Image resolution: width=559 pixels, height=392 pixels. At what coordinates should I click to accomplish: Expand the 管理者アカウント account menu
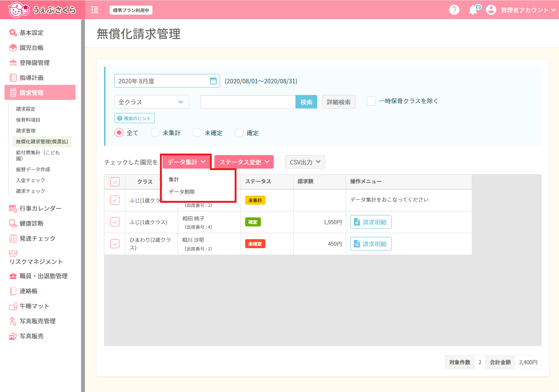click(528, 10)
